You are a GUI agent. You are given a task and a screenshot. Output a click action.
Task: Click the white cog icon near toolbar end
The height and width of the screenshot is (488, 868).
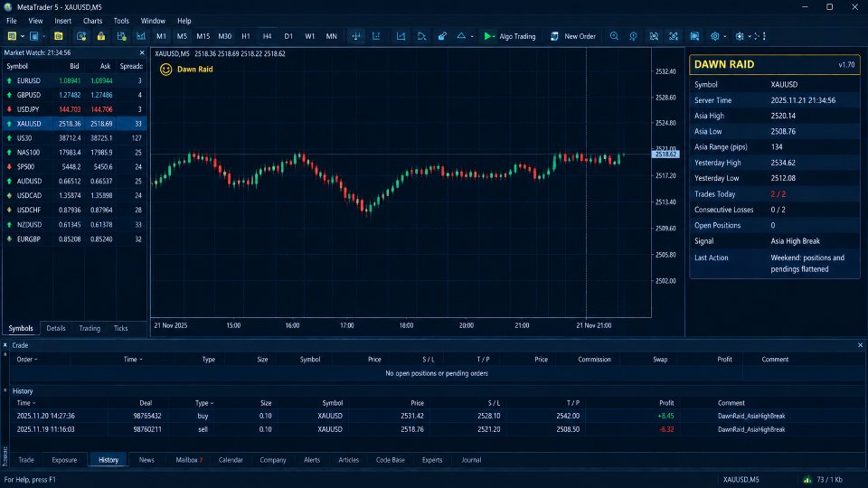tap(740, 36)
